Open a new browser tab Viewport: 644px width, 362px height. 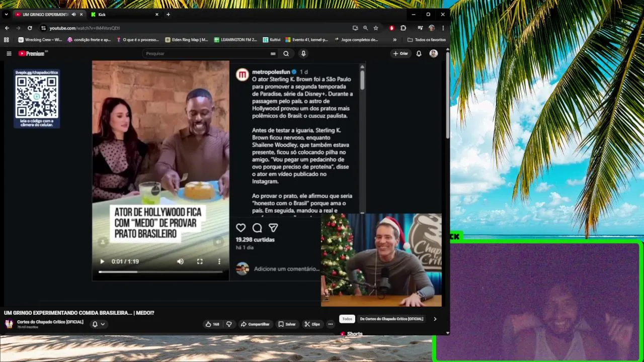pos(168,15)
